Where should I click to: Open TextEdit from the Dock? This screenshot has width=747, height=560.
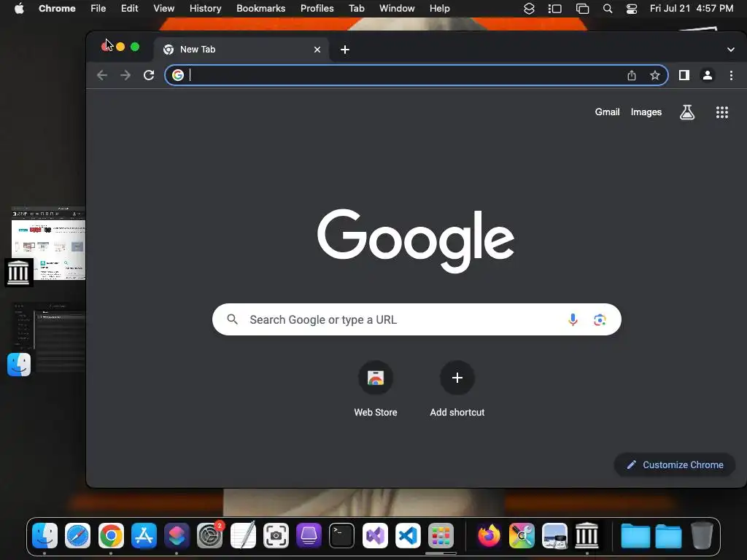pyautogui.click(x=243, y=535)
